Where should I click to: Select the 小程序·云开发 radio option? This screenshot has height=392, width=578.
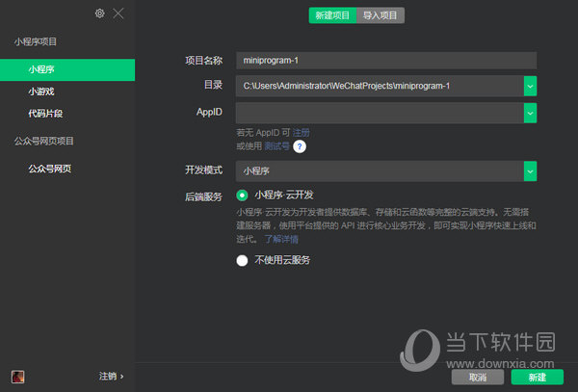coord(242,196)
